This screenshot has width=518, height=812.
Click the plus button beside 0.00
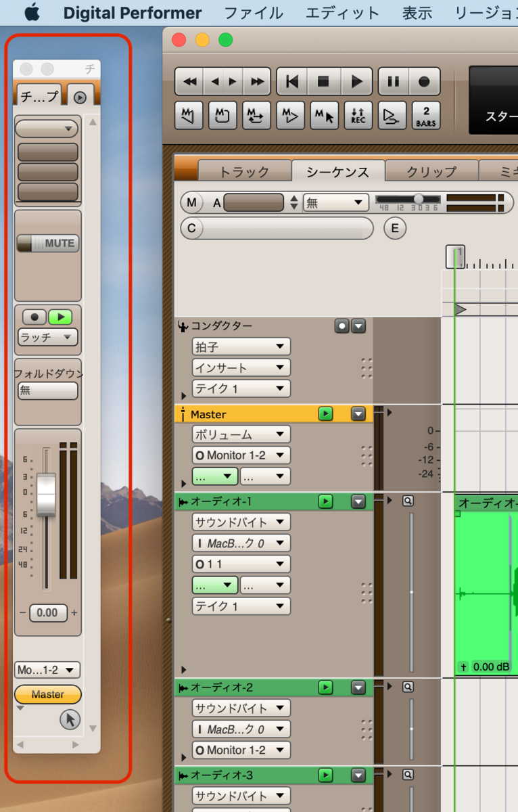pyautogui.click(x=74, y=613)
